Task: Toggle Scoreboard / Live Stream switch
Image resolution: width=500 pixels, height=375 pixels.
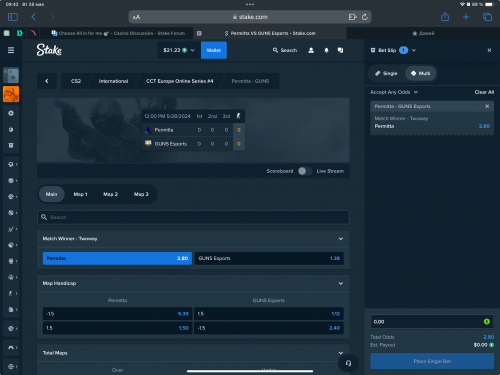Action: (305, 171)
